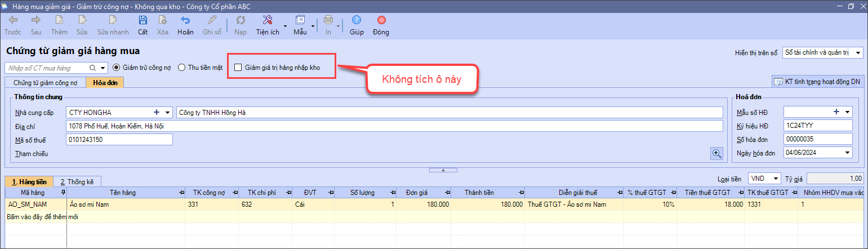Screen dimensions: 868x249
Task: Switch to the Chứng từ giảm công nợ tab
Action: [45, 82]
